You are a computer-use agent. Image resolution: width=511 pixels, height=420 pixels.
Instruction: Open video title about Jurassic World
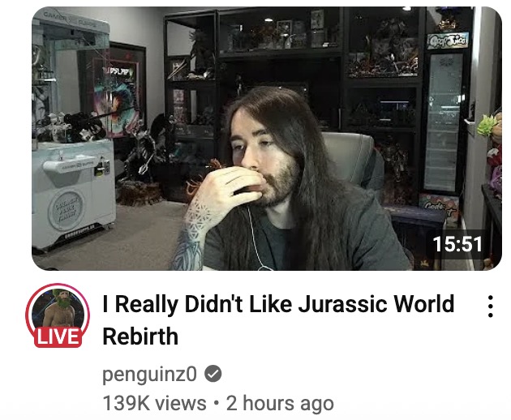[278, 319]
